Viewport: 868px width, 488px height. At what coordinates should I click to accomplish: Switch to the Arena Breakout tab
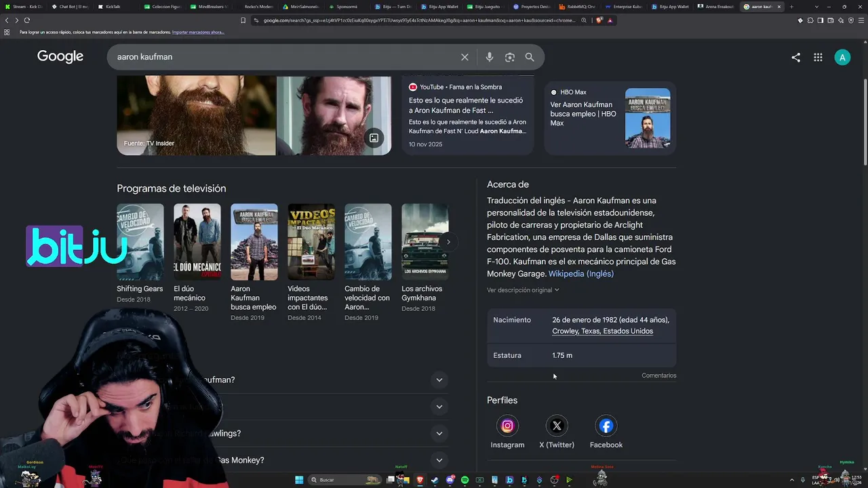click(x=717, y=7)
